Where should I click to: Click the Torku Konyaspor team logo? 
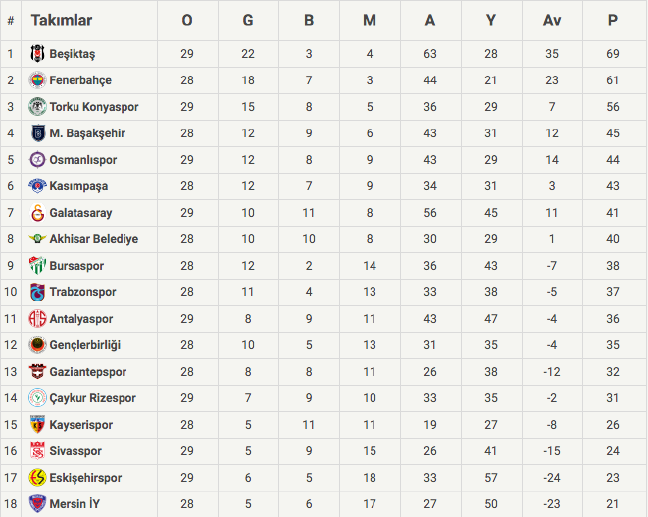coord(37,107)
